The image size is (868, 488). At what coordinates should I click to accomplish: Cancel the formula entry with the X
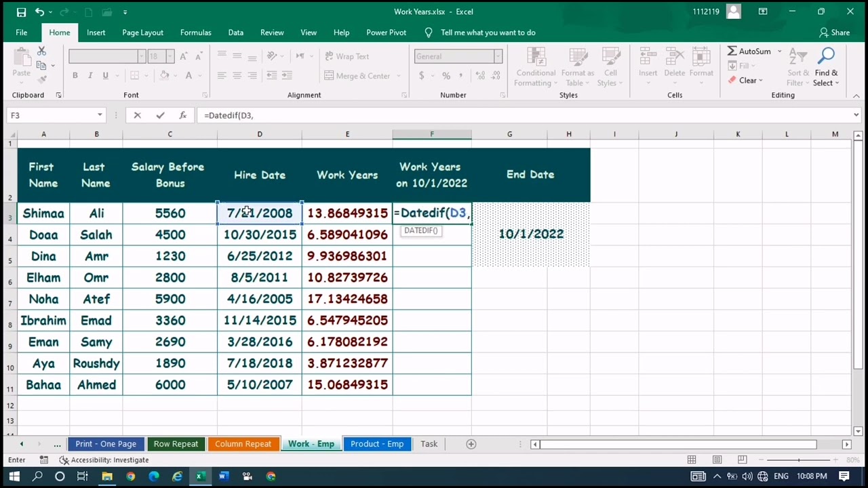click(137, 115)
